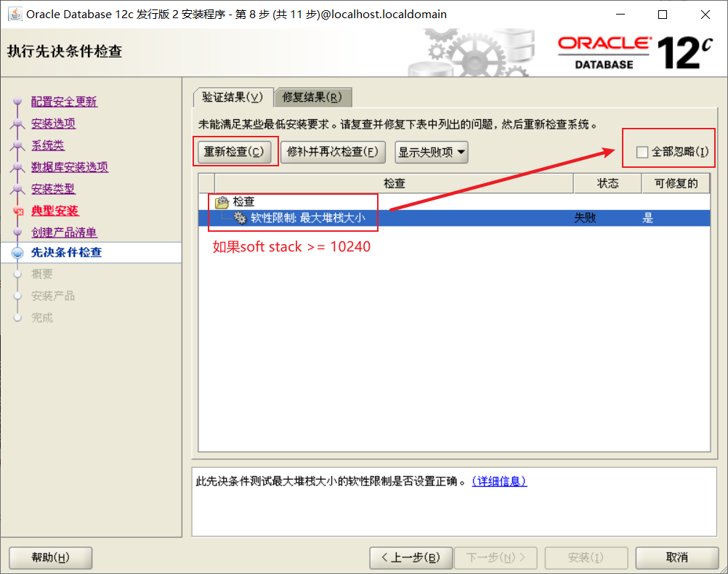Click the 典型安装 error step marker
Viewport: 728px width, 574px height.
(17, 211)
